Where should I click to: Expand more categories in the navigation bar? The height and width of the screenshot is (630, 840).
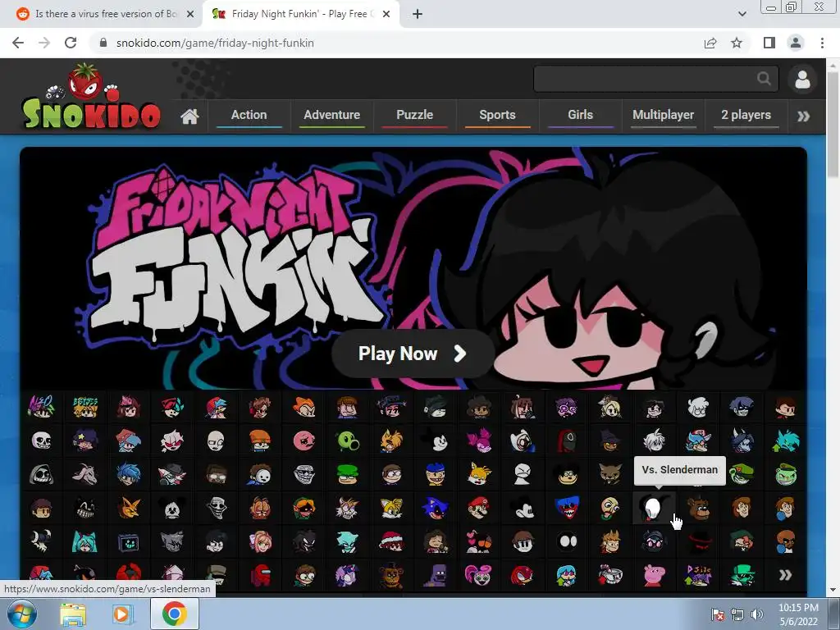click(x=803, y=116)
